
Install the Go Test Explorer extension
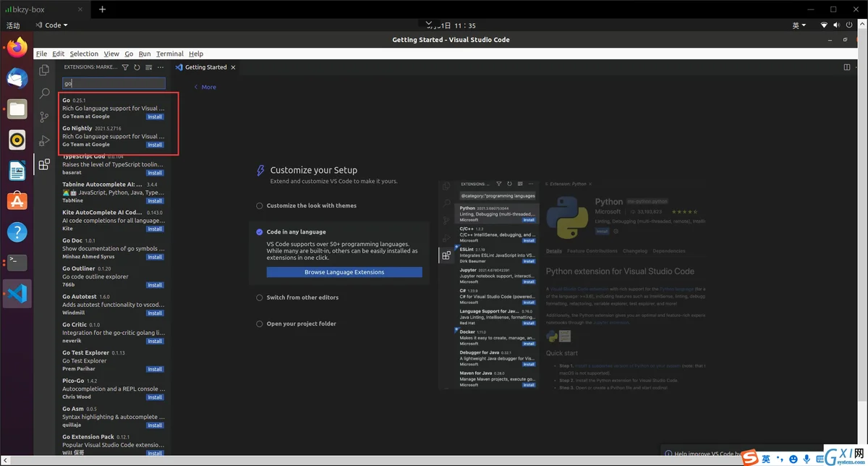pos(155,369)
